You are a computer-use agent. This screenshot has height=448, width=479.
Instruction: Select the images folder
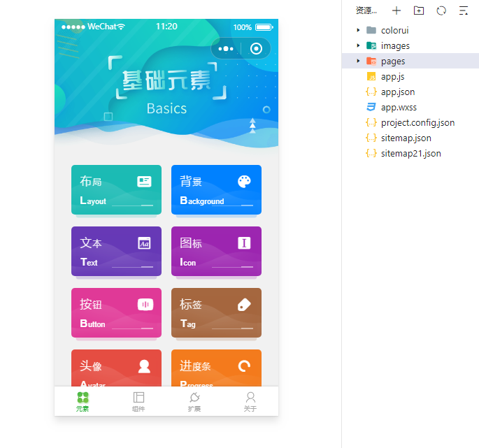pos(410,45)
